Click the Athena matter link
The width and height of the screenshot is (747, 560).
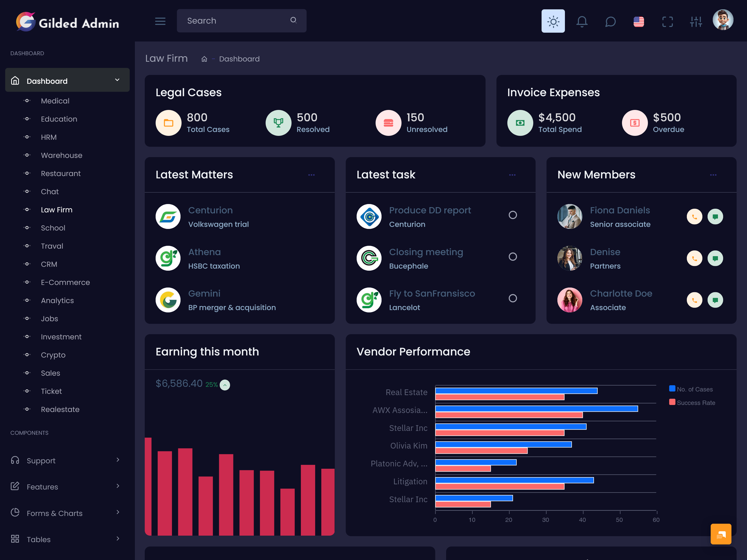pyautogui.click(x=204, y=252)
